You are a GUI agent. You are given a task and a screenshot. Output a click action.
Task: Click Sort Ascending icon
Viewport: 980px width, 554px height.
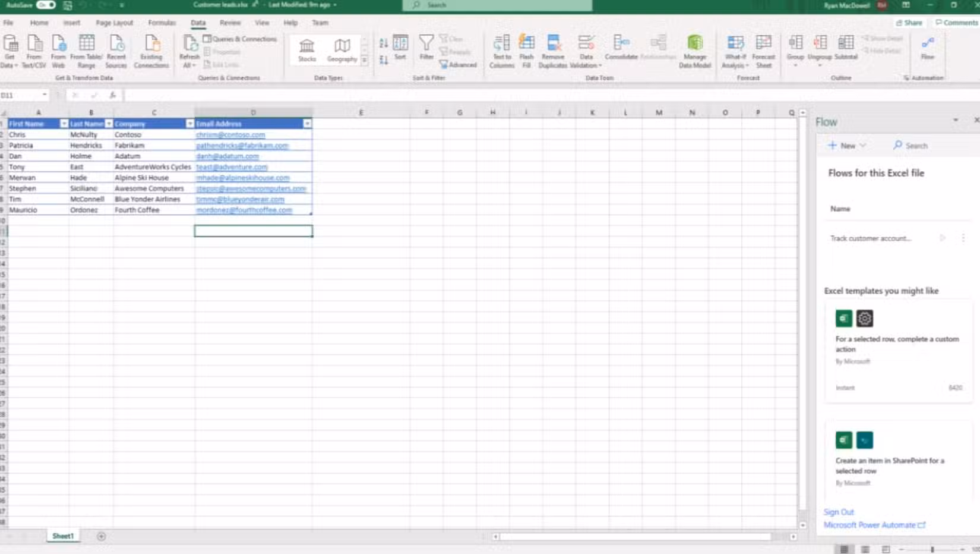pyautogui.click(x=382, y=43)
